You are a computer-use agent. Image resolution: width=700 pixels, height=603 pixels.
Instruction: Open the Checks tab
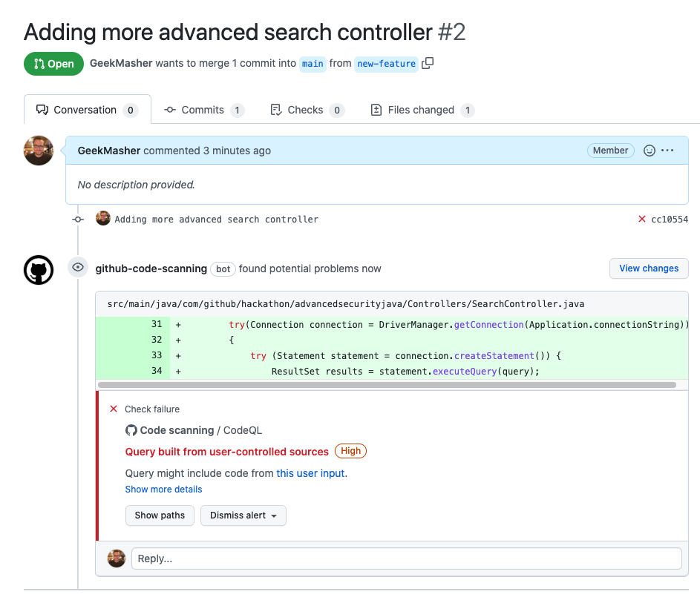click(307, 110)
